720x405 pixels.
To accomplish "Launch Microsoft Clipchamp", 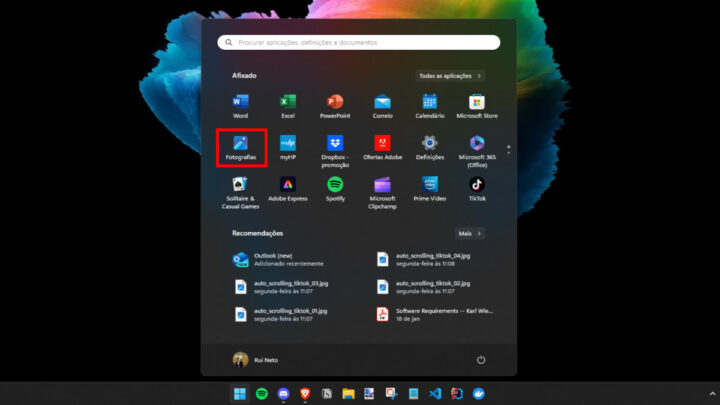I will tap(382, 193).
